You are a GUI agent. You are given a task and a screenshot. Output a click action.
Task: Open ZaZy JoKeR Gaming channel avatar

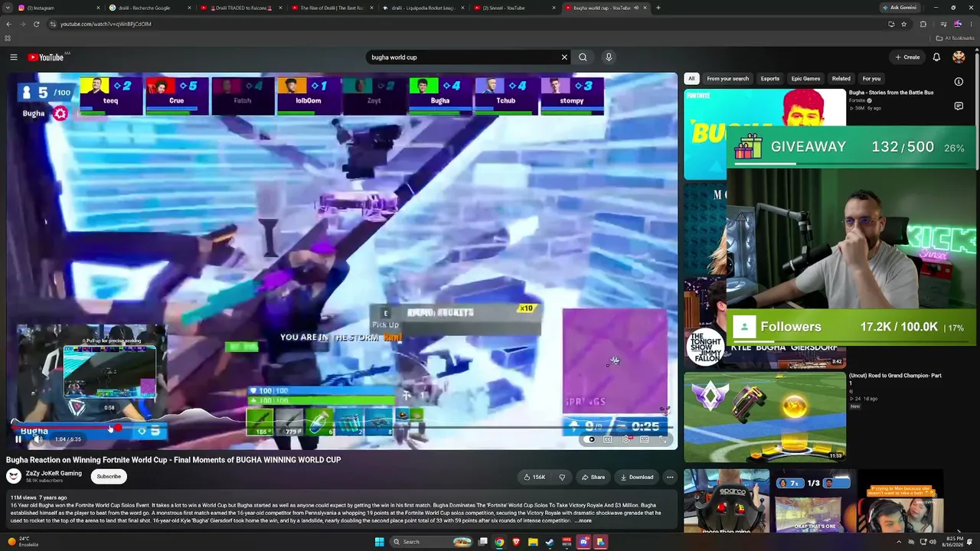(x=14, y=476)
